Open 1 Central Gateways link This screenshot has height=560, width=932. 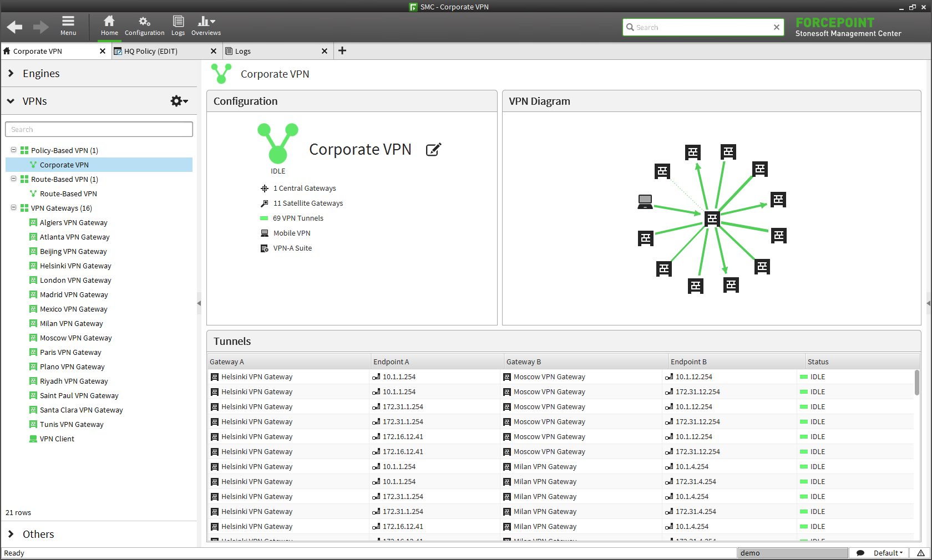[305, 188]
